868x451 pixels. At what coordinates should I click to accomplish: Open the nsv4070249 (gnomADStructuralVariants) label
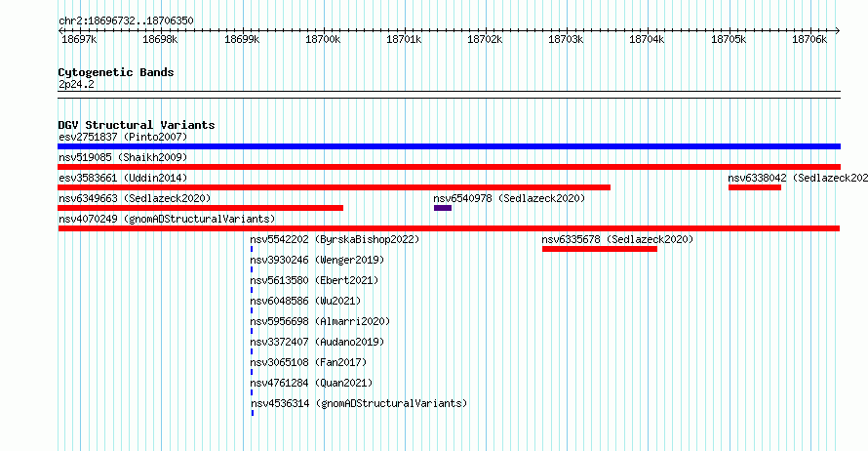[x=167, y=219]
